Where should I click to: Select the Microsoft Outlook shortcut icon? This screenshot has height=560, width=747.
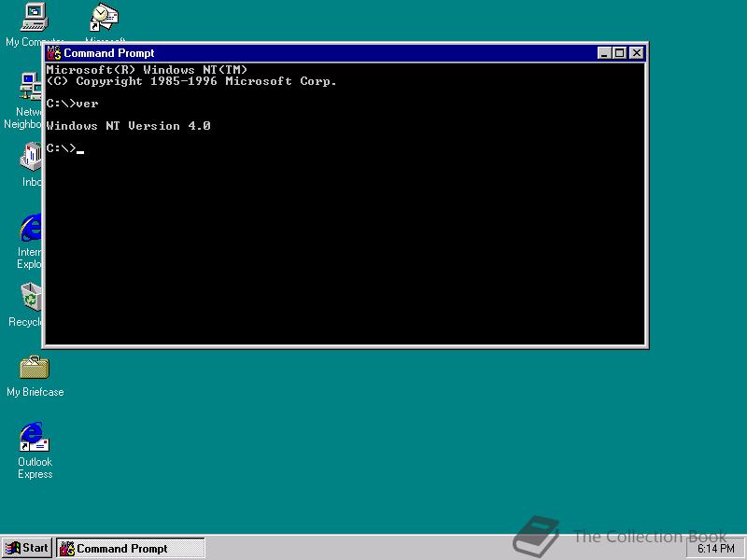click(x=105, y=18)
